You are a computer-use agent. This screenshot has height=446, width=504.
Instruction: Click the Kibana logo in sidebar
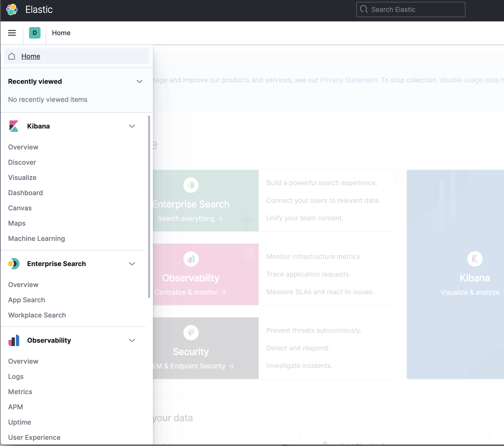coord(14,126)
